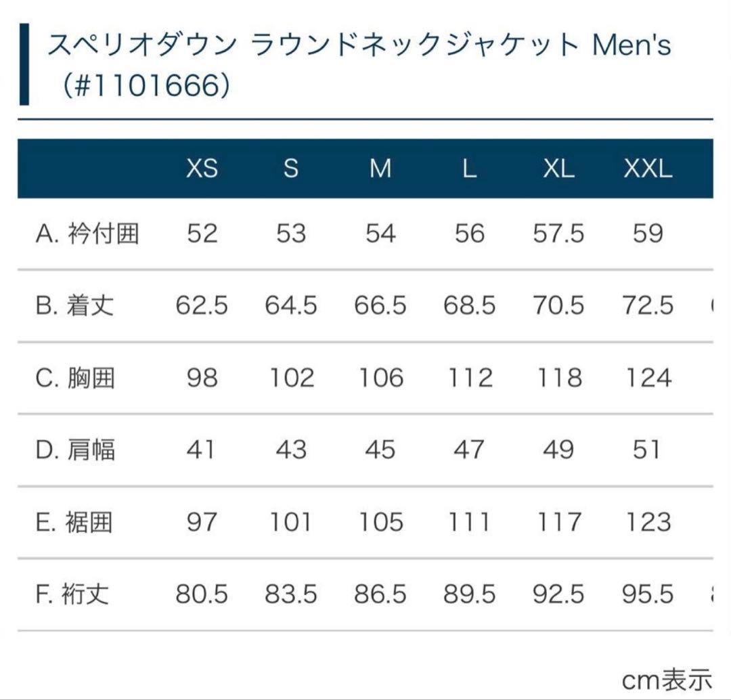
Task: Select the 83.5 裄丈 value for S
Action: 291,594
